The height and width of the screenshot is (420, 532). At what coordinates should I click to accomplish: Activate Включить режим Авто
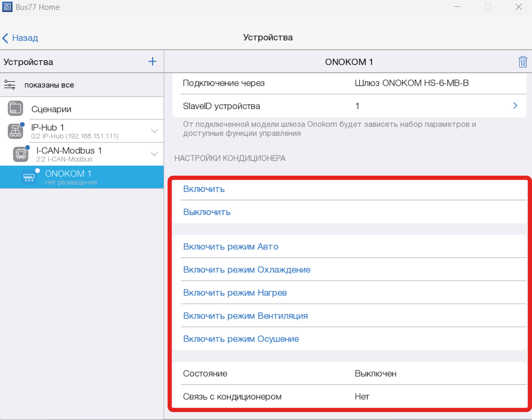click(231, 247)
